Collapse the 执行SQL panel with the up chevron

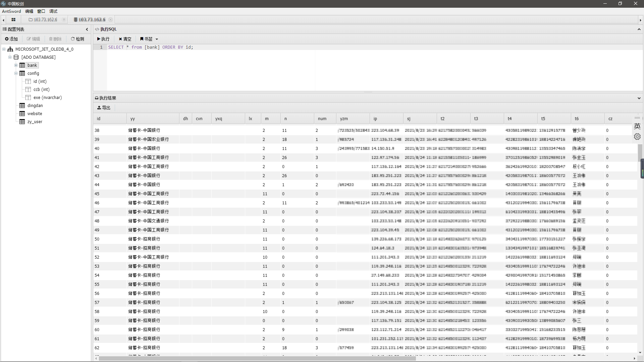tap(639, 30)
